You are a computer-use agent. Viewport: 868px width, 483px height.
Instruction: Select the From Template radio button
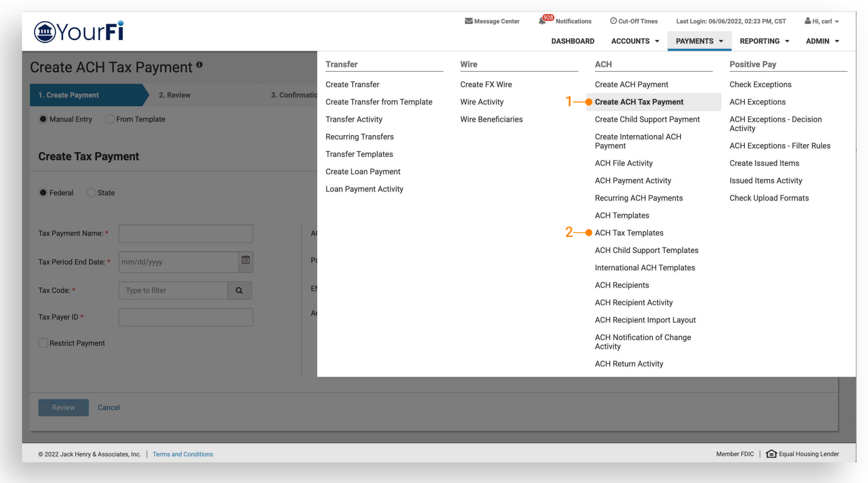pyautogui.click(x=109, y=119)
